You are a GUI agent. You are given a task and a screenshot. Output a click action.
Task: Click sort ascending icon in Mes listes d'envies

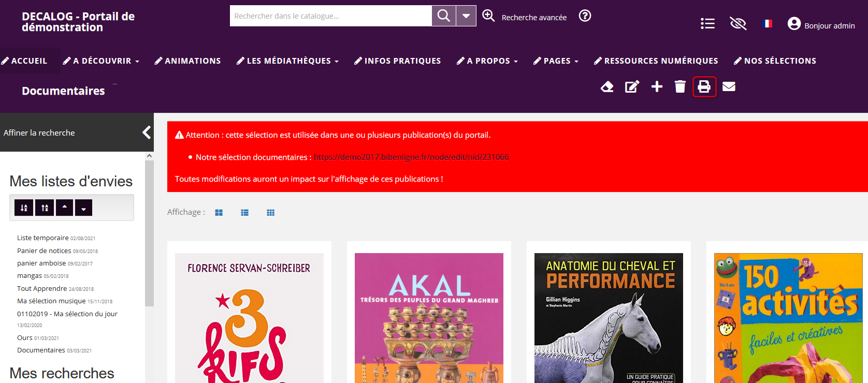[45, 208]
